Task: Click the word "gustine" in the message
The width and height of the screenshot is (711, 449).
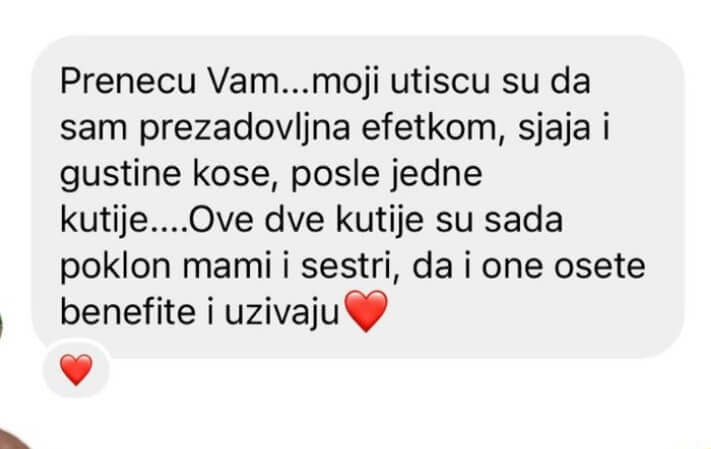Action: (121, 175)
